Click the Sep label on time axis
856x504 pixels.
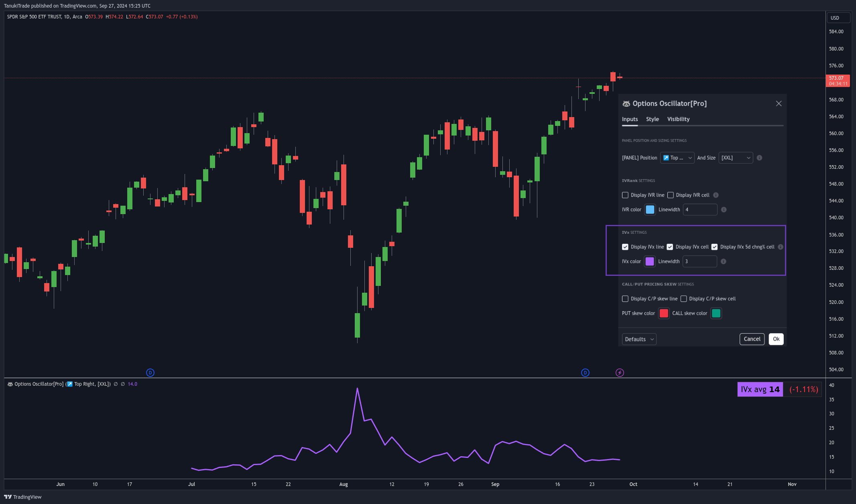click(495, 484)
